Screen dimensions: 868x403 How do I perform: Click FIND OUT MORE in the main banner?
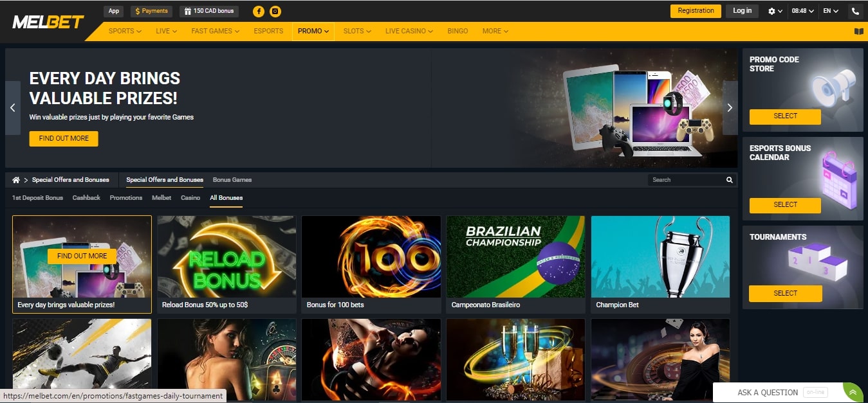[x=64, y=138]
